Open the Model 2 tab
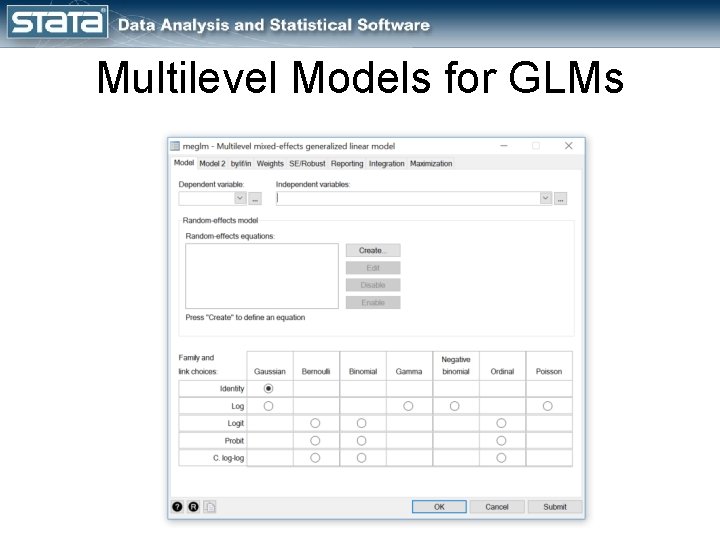Viewport: 720px width, 540px height. pyautogui.click(x=212, y=163)
